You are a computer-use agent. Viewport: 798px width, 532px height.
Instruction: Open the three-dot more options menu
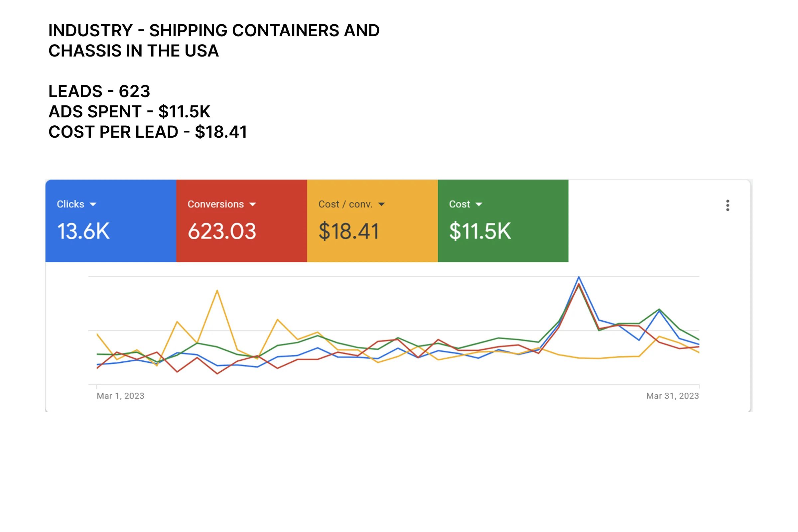click(728, 205)
